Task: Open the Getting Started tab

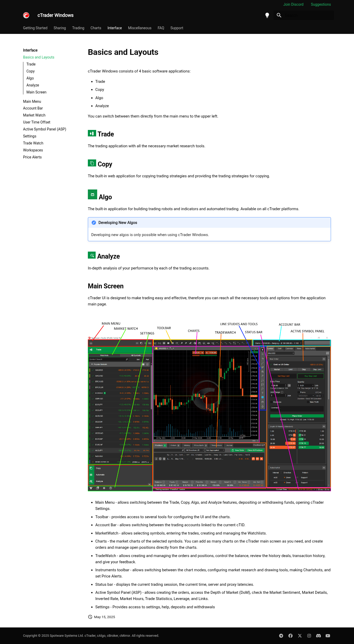Action: click(x=35, y=28)
